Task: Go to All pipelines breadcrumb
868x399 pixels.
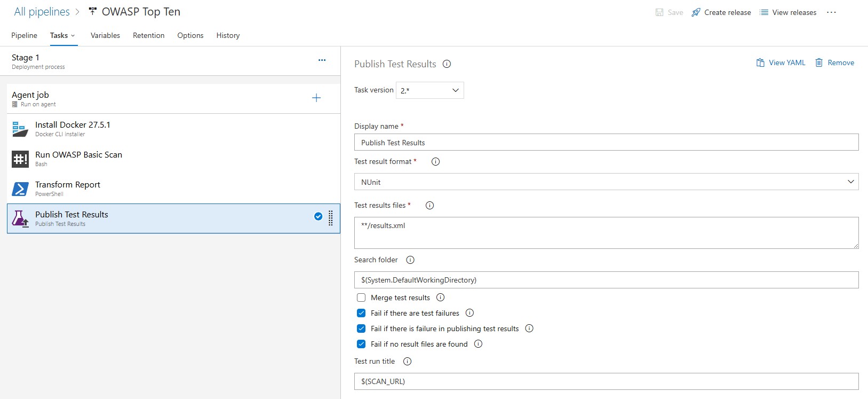Action: 42,12
